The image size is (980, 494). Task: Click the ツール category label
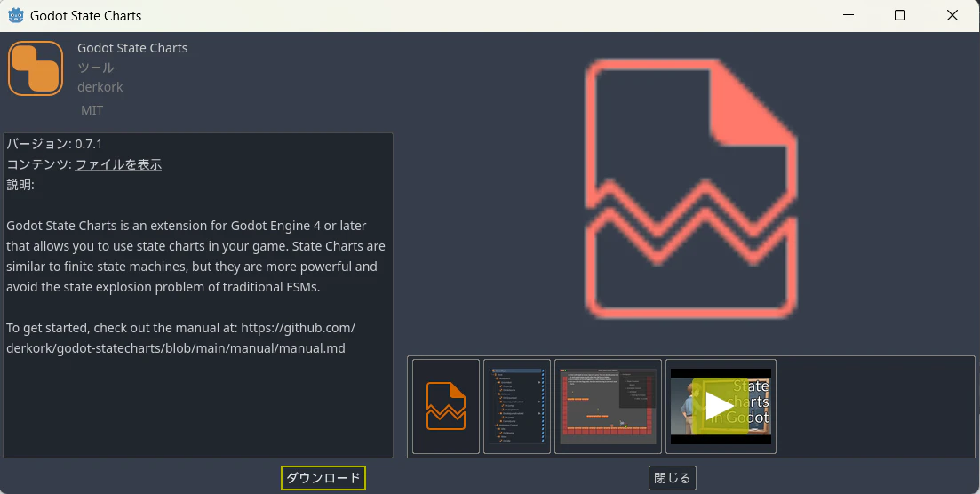(96, 68)
